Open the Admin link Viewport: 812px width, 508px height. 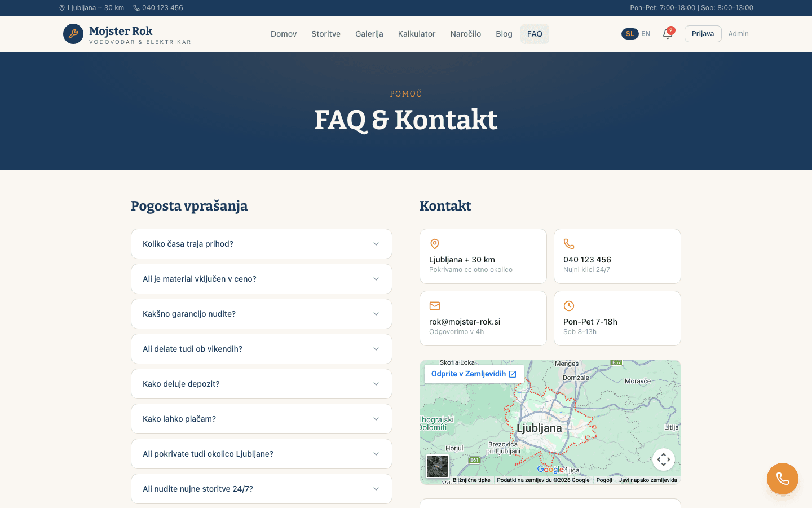(738, 34)
